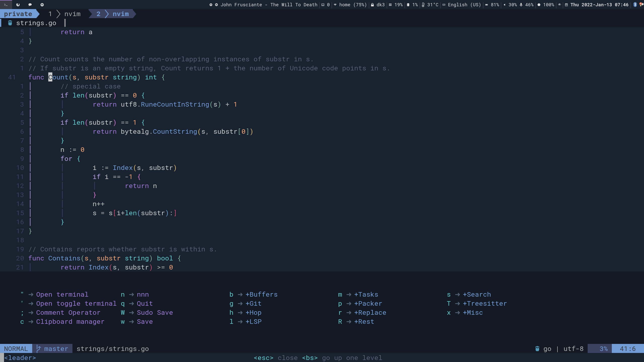Viewport: 644px width, 362px height.
Task: Expand the +Git which-key group
Action: coord(253,303)
